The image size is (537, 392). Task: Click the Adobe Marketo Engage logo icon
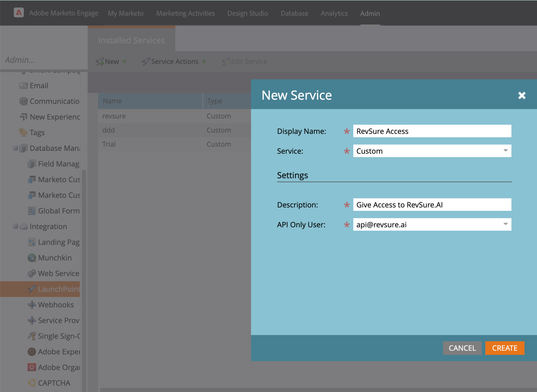19,13
